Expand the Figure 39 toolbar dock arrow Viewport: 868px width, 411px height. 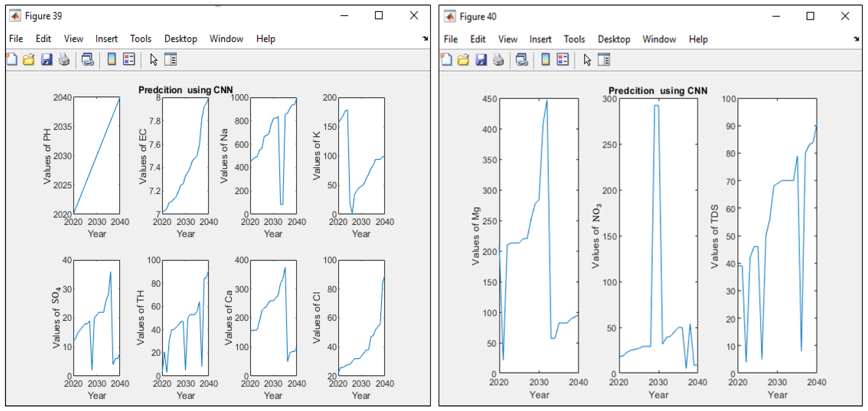point(425,38)
